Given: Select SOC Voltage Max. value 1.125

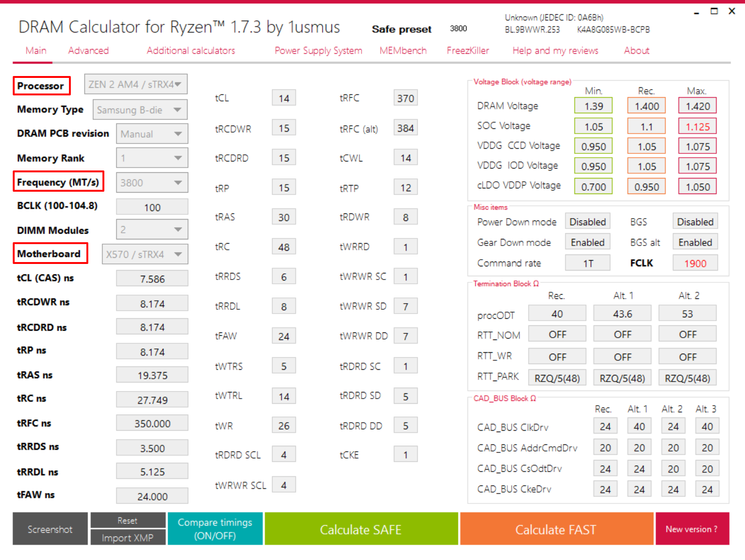Looking at the screenshot, I should pyautogui.click(x=697, y=127).
